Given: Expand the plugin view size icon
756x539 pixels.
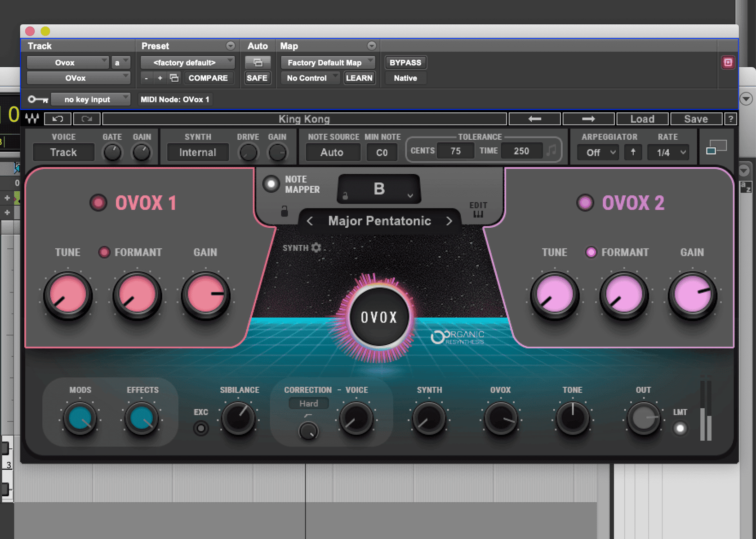Looking at the screenshot, I should tap(716, 147).
